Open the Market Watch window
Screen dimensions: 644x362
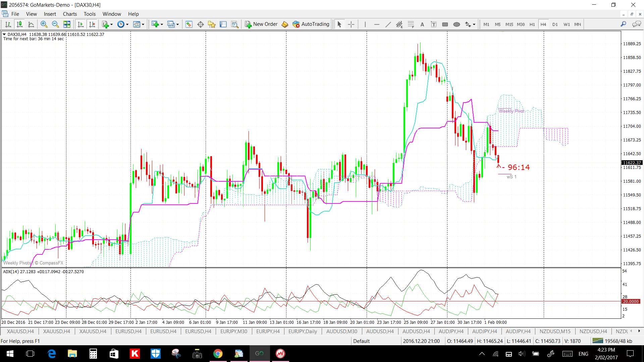(189, 24)
